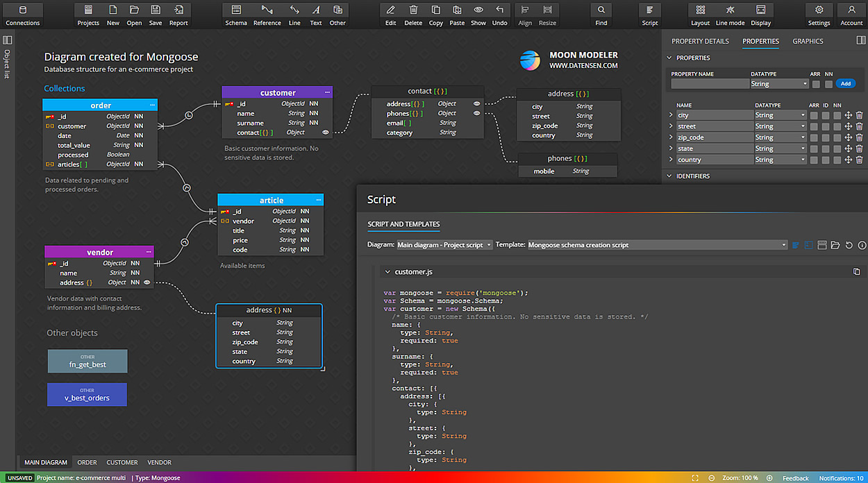Screen dimensions: 868x483
Task: Click the Open toolbar icon
Action: [134, 15]
